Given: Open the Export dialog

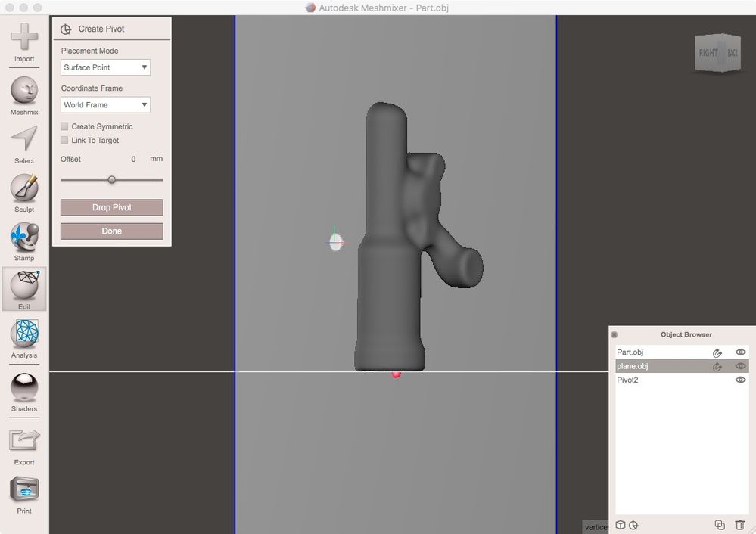Looking at the screenshot, I should [24, 446].
